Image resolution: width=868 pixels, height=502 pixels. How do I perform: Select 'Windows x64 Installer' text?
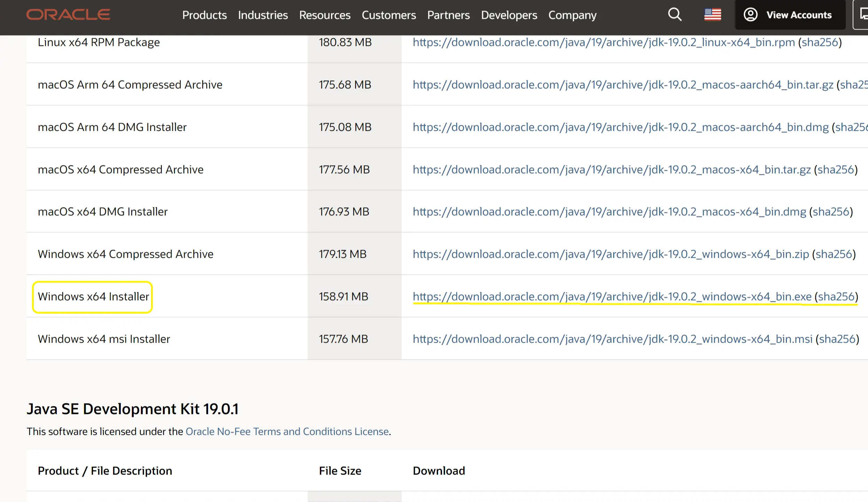pos(93,296)
